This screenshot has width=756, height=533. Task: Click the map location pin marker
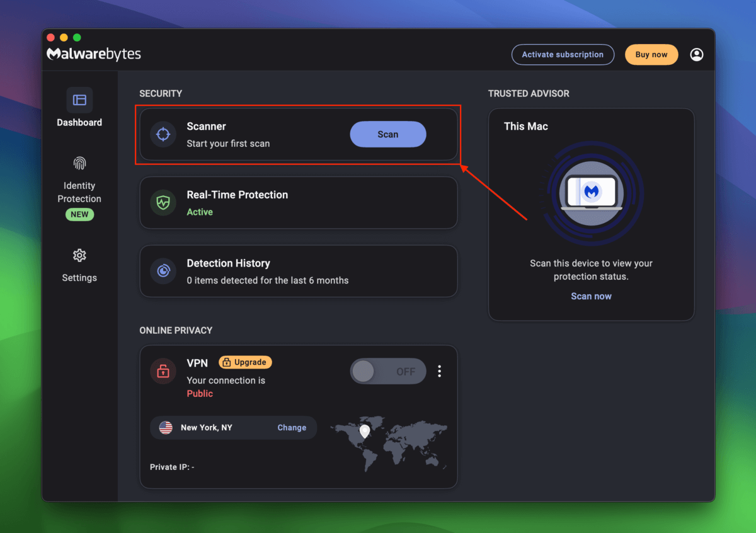[x=364, y=432]
